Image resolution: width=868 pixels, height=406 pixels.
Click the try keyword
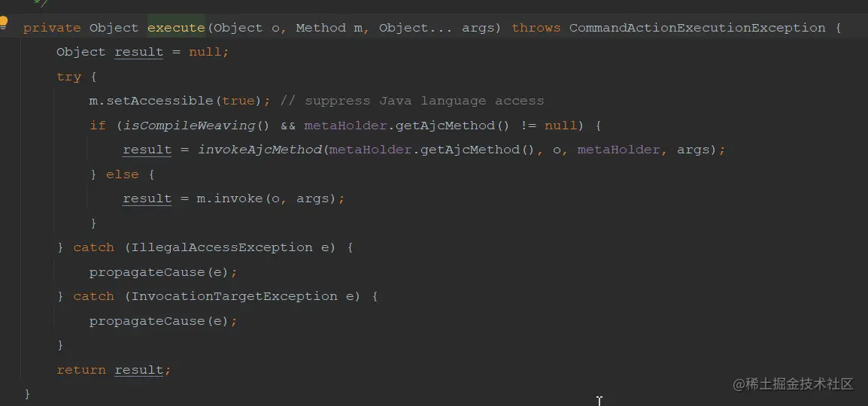(x=68, y=77)
